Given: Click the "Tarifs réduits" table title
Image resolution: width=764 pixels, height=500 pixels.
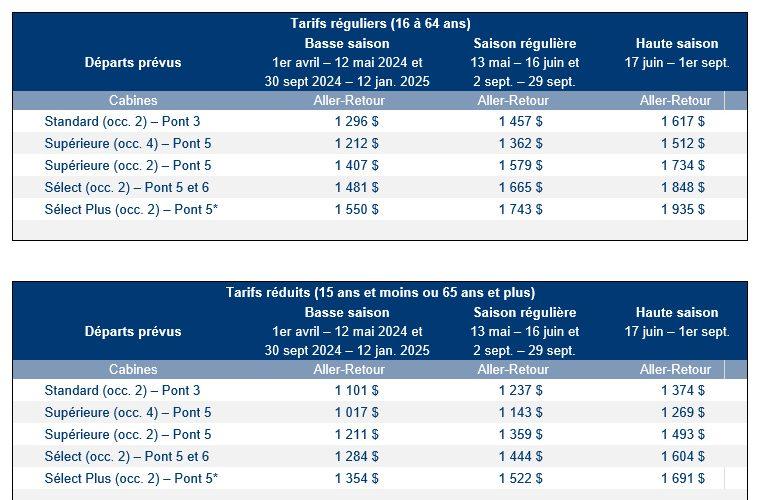Looking at the screenshot, I should (x=380, y=293).
